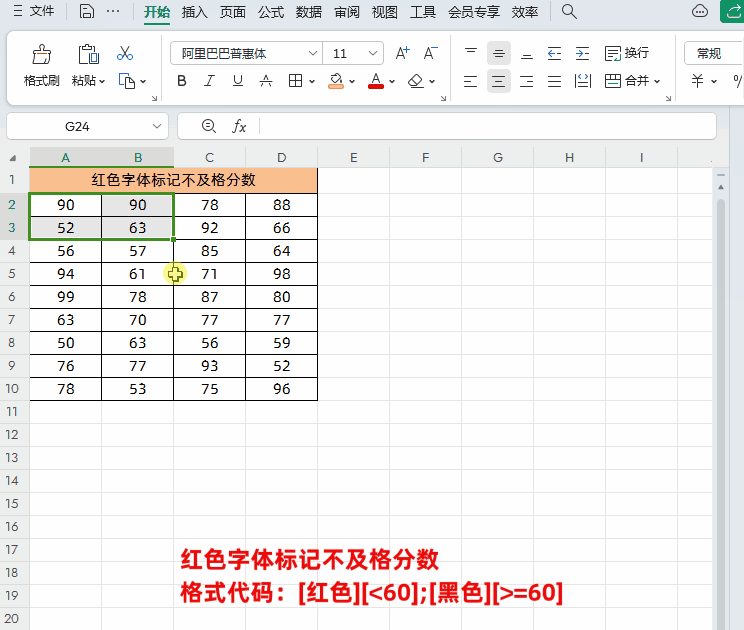This screenshot has height=630, width=744.
Task: Apply the red font color
Action: 376,81
